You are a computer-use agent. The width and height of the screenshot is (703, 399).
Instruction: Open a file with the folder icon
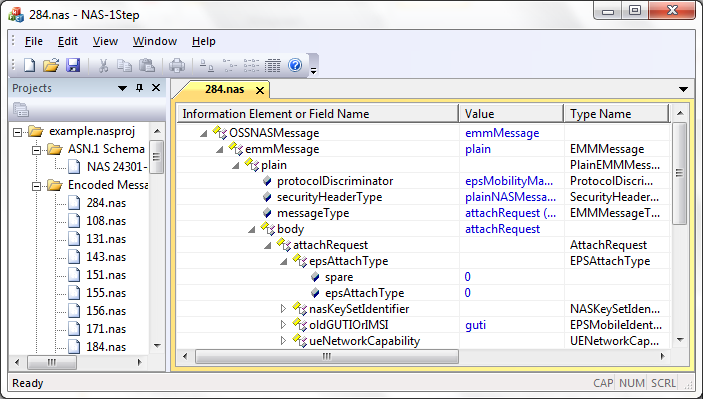pos(51,65)
